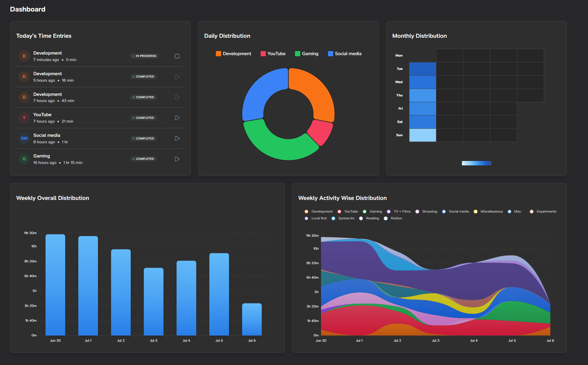
Task: Select the Jul 6 bar in Weekly Overall Distribution
Action: pos(251,320)
